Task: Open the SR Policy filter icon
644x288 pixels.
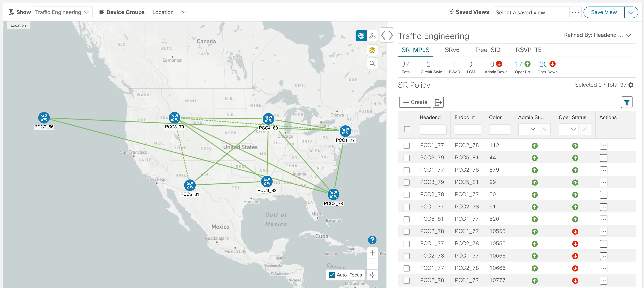Action: pyautogui.click(x=627, y=102)
